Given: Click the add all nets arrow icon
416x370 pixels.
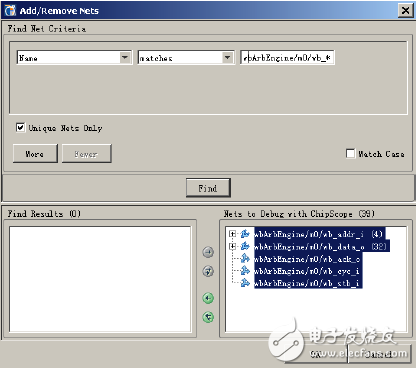Looking at the screenshot, I should (208, 271).
